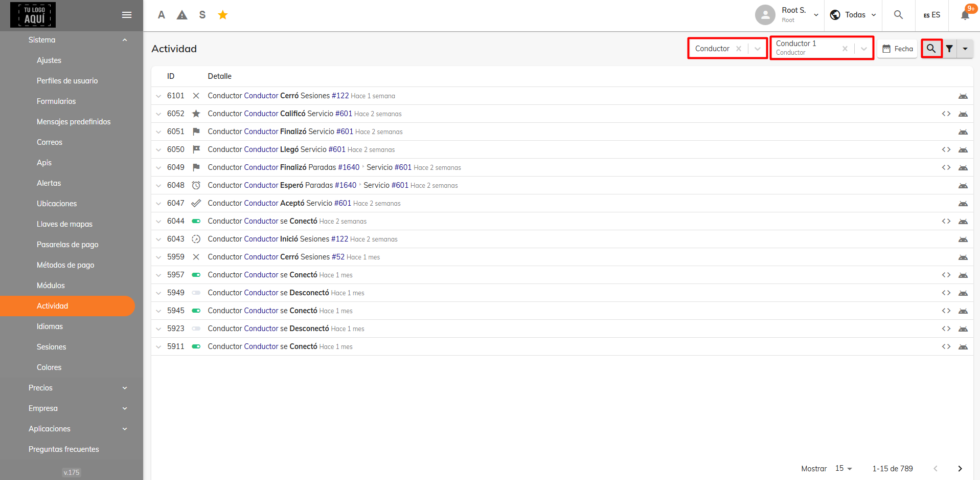Viewport: 980px width, 480px height.
Task: Click the clock icon on row 6048
Action: coord(196,185)
